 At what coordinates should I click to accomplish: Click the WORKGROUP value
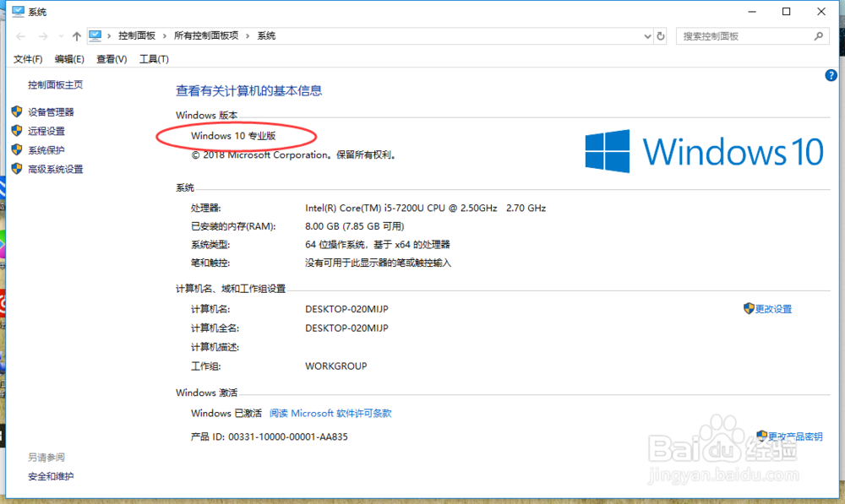[x=335, y=366]
